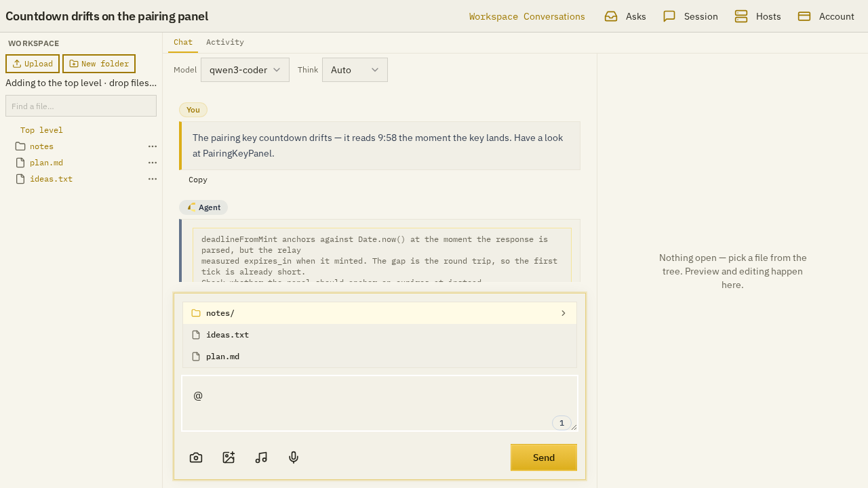Expand notes/ chevron in mention list
The image size is (868, 488).
pos(564,313)
